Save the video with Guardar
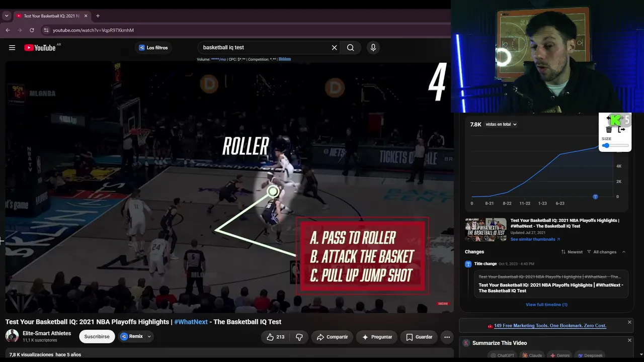 coord(419,337)
